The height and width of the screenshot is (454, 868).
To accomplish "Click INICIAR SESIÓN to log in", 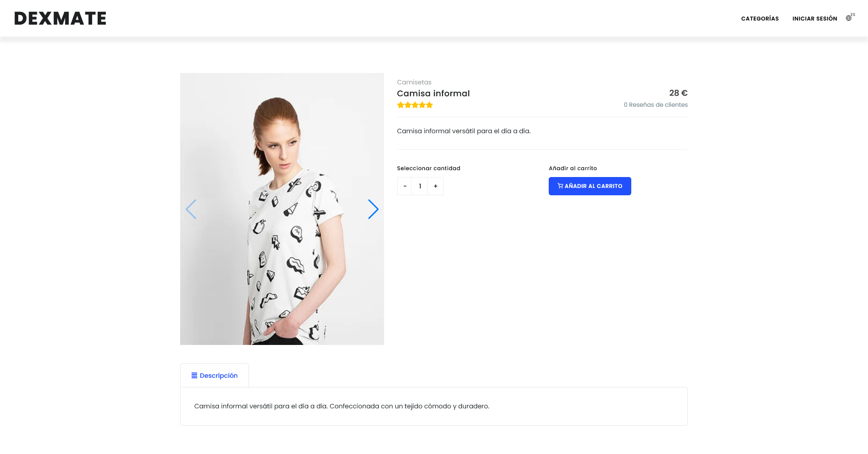I will pyautogui.click(x=815, y=19).
